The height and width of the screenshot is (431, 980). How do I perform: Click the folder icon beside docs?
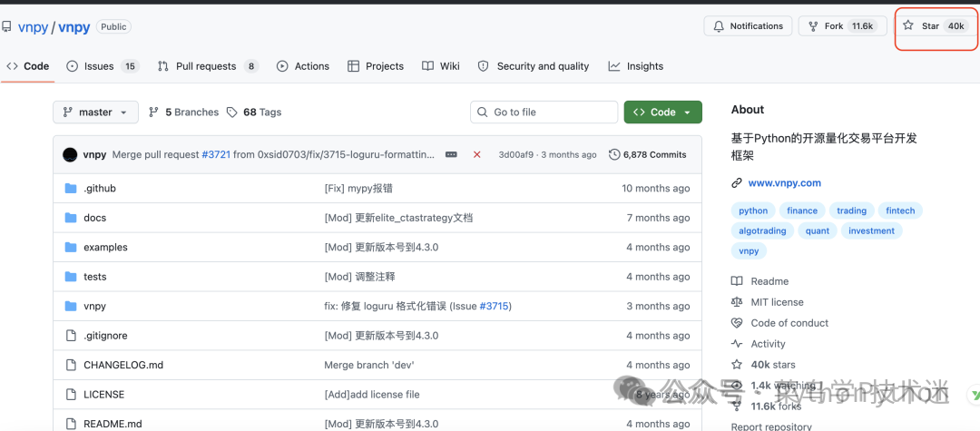(x=71, y=218)
